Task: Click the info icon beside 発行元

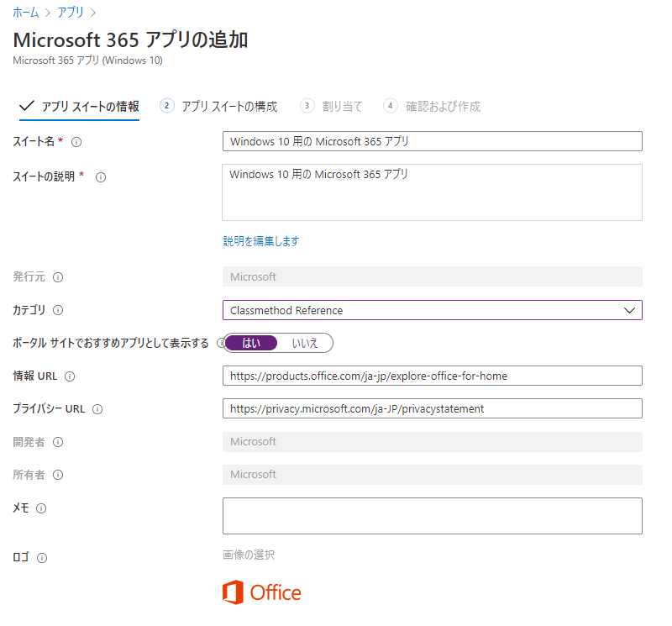Action: [58, 277]
